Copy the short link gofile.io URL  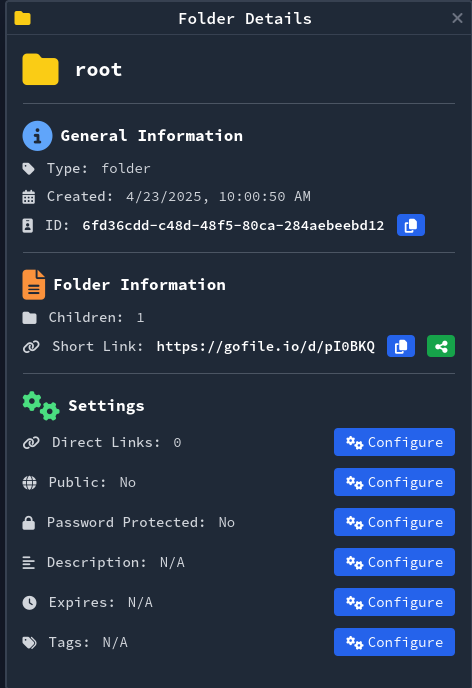[x=400, y=346]
